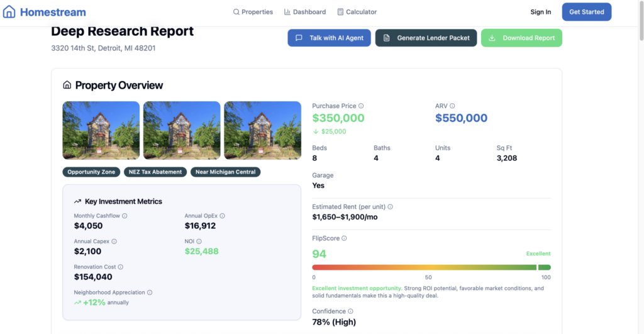Open the Calculator from the navigation
Screen dimensions: 644x334
(357, 12)
